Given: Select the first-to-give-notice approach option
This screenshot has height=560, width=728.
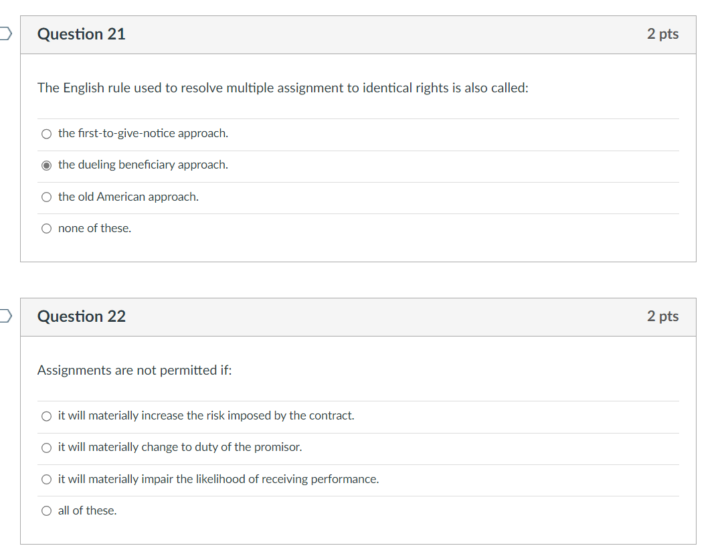Looking at the screenshot, I should [x=46, y=133].
